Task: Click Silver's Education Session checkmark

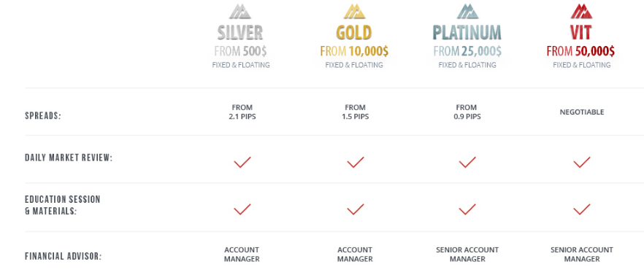Action: [x=242, y=209]
